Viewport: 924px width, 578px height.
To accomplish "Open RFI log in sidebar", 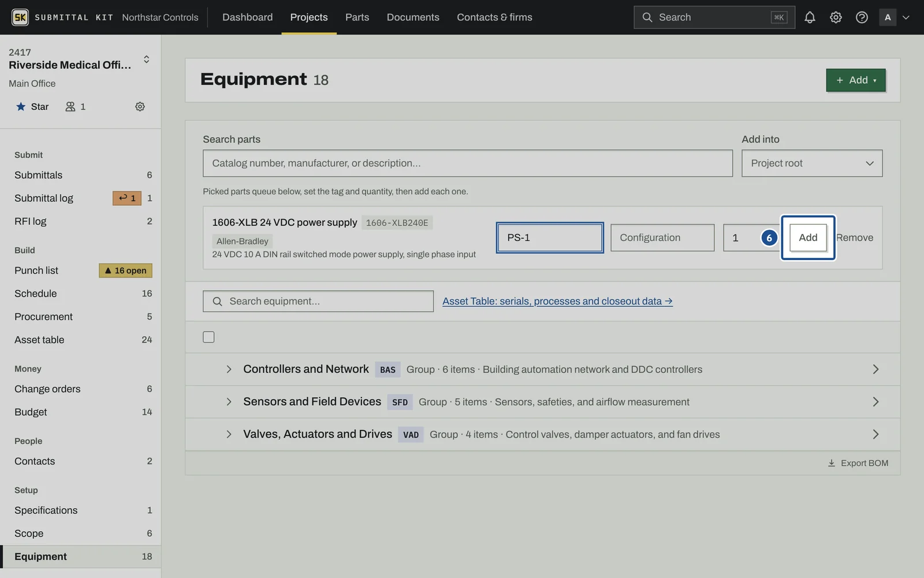I will [x=81, y=221].
